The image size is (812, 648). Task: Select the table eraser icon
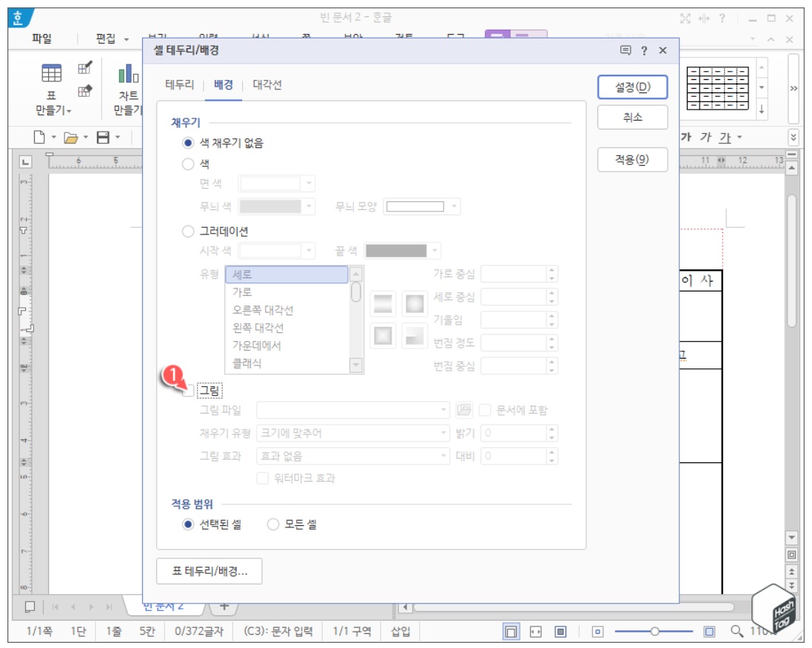84,91
